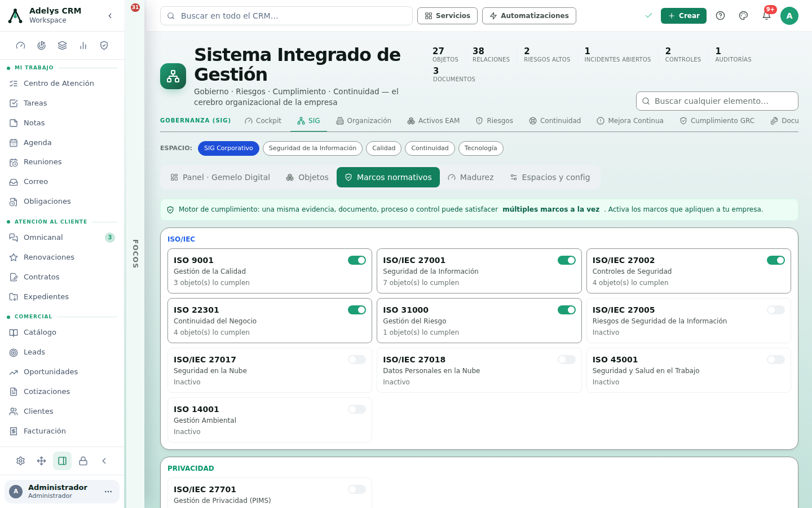The height and width of the screenshot is (508, 812).
Task: Open Oportunidades in the sidebar
Action: (x=62, y=372)
